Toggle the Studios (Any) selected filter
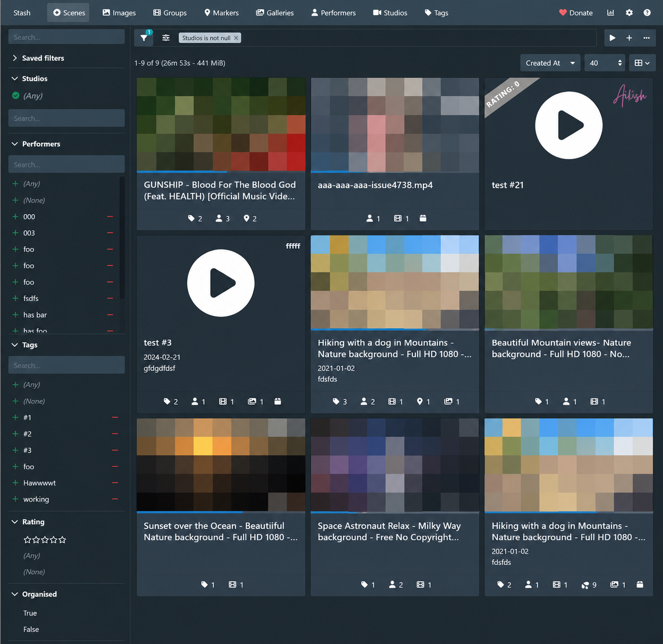 pyautogui.click(x=27, y=96)
